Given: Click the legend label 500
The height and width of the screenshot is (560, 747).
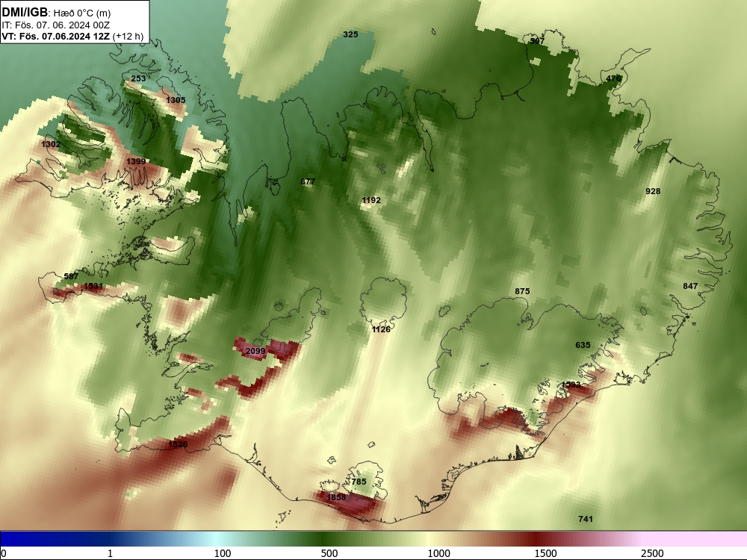Looking at the screenshot, I should point(329,553).
